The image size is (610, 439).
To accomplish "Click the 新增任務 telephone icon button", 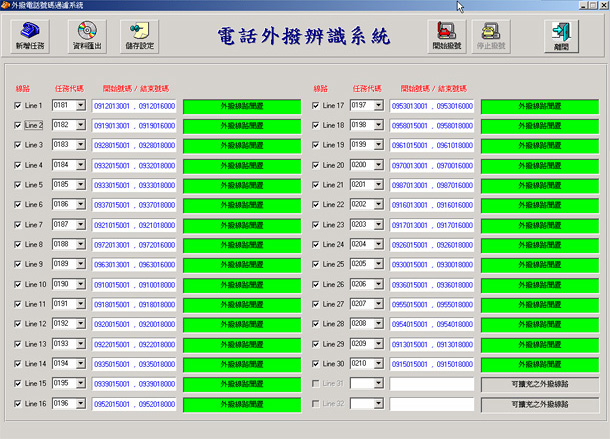I will click(x=30, y=37).
